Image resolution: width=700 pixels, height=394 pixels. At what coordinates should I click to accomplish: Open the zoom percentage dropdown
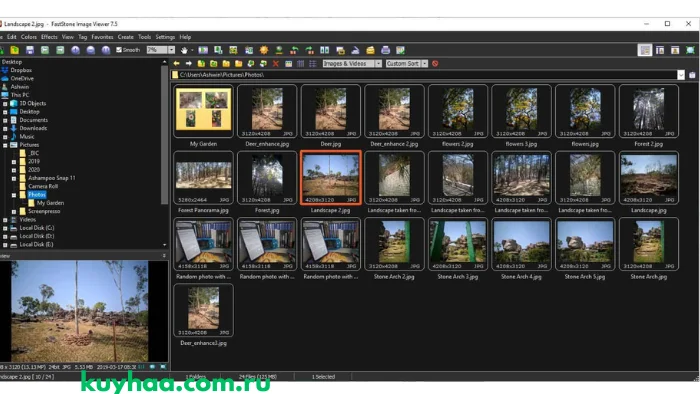click(171, 50)
